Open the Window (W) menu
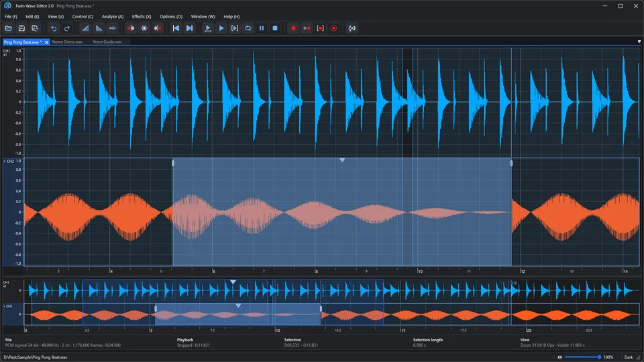This screenshot has height=362, width=644. pos(203,16)
